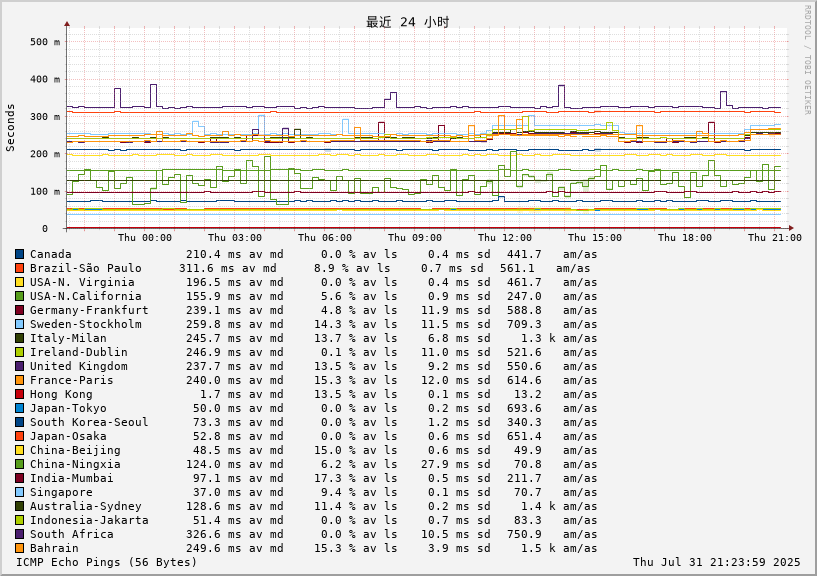Select the "Thu 09:00" time label
817x576 pixels.
coord(415,238)
